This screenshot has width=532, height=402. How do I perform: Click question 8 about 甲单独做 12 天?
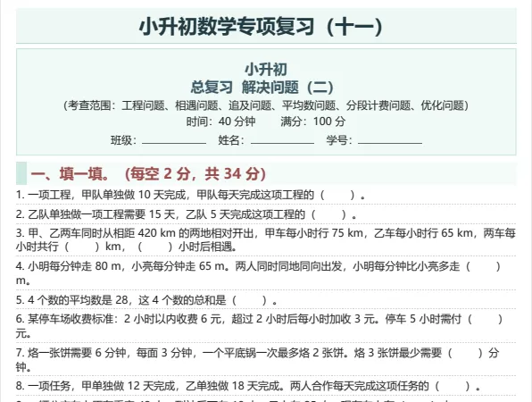coord(248,386)
